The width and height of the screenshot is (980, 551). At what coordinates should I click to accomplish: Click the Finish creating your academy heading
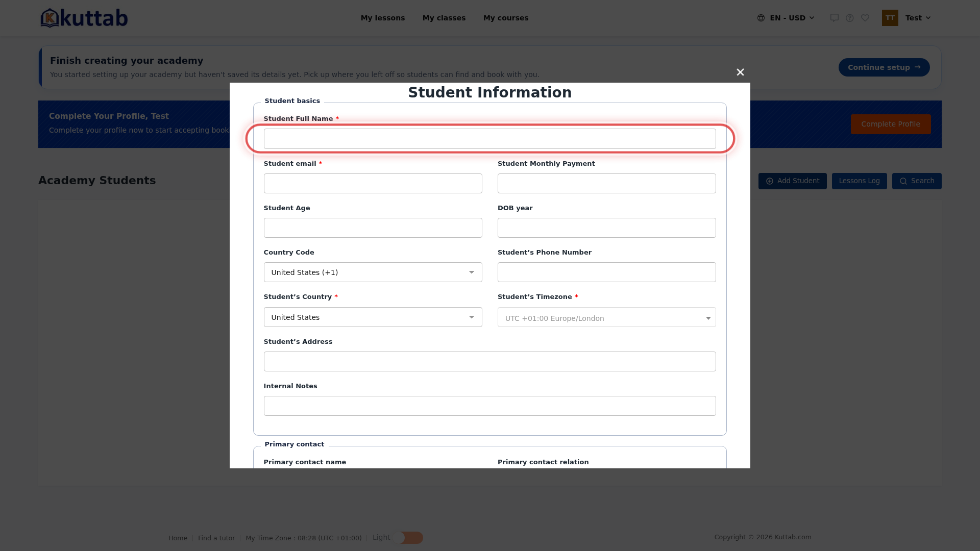pos(127,61)
